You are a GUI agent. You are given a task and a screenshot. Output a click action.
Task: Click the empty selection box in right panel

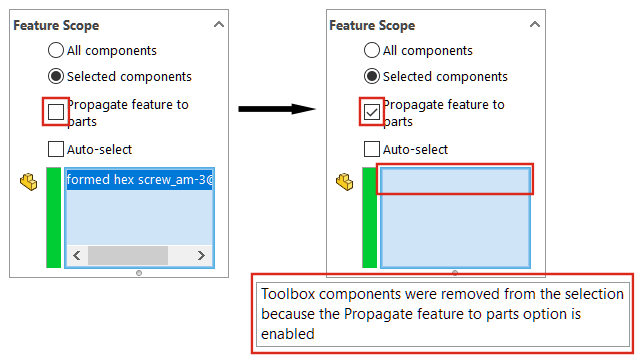click(456, 218)
